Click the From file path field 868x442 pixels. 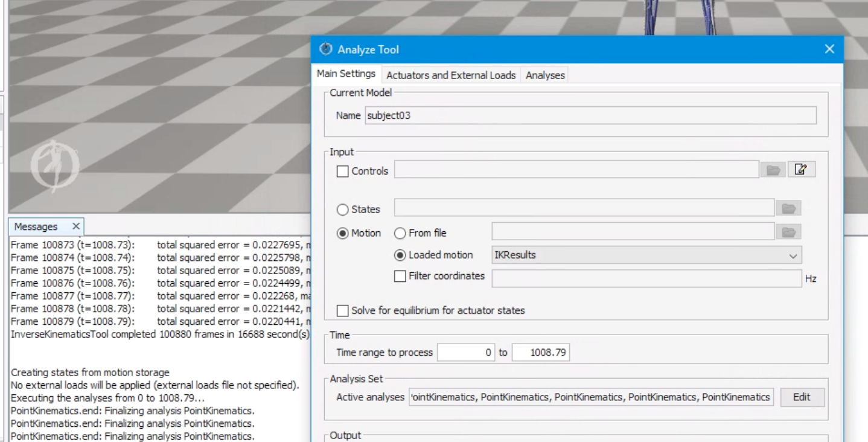pyautogui.click(x=633, y=232)
